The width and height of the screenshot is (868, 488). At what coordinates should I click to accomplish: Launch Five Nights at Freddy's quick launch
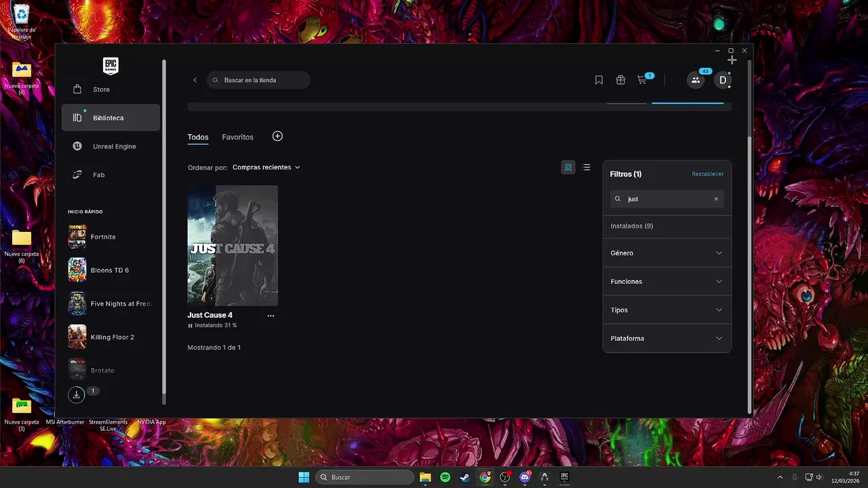pos(111,304)
